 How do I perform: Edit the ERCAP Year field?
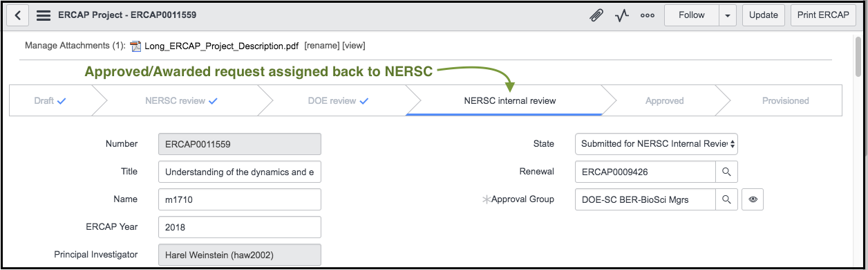coord(240,227)
